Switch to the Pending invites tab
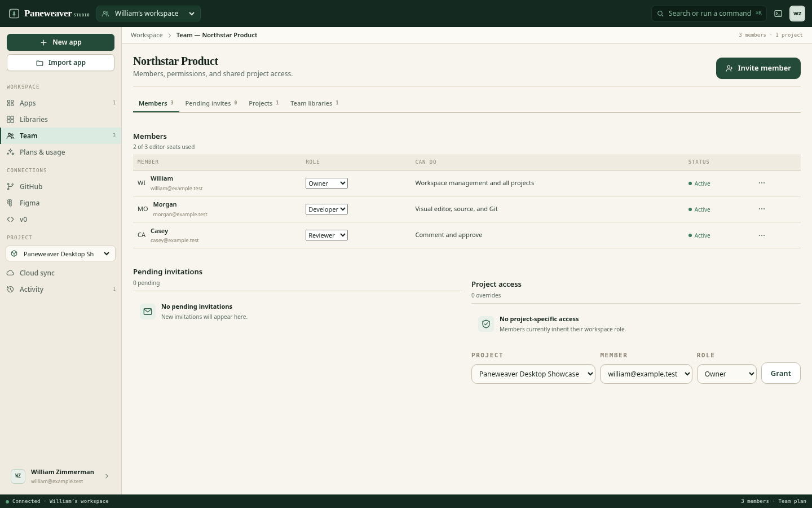Image resolution: width=812 pixels, height=508 pixels. (x=211, y=103)
